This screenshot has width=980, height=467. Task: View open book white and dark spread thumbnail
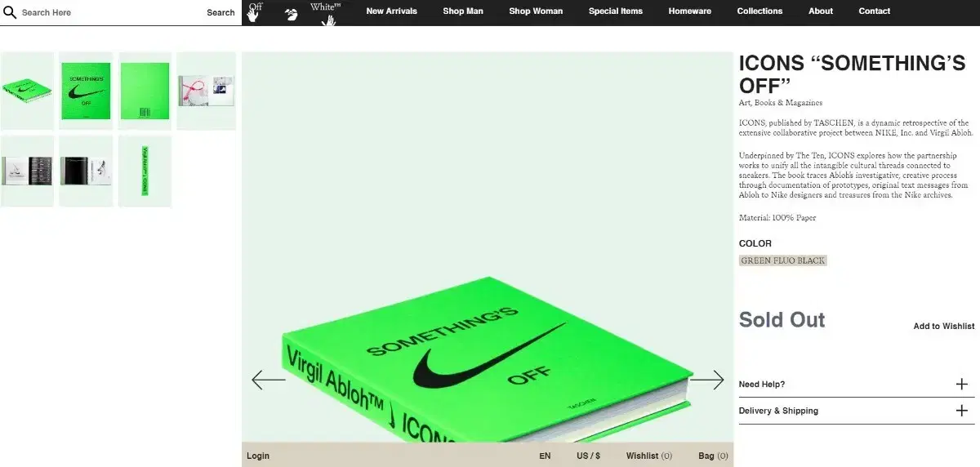click(27, 171)
